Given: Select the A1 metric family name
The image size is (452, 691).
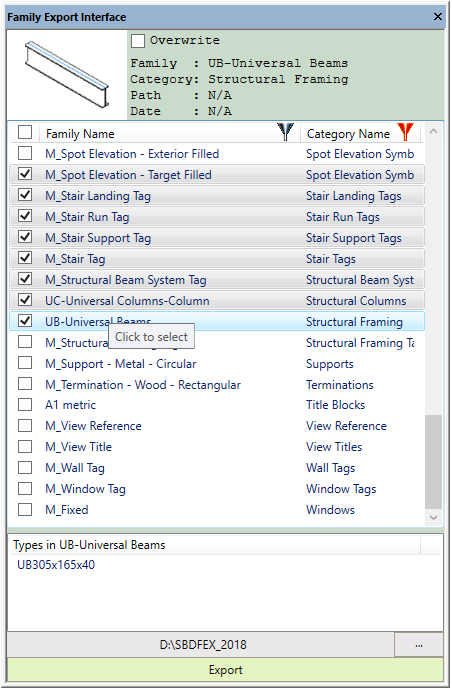Looking at the screenshot, I should coord(70,405).
